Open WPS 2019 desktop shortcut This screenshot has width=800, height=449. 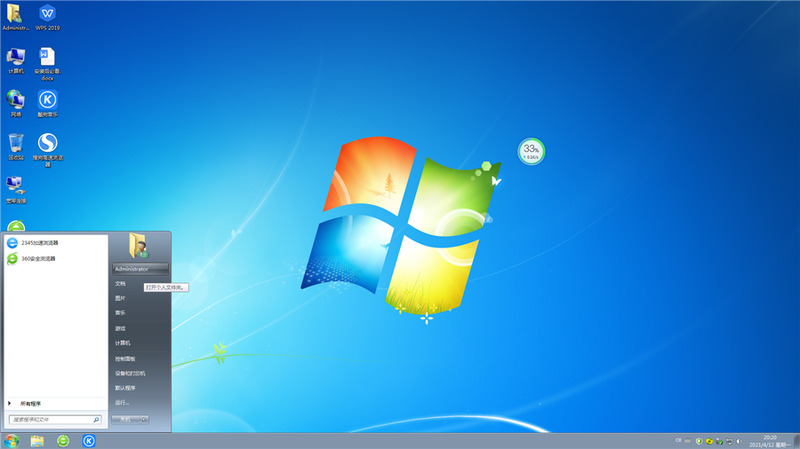pyautogui.click(x=47, y=14)
